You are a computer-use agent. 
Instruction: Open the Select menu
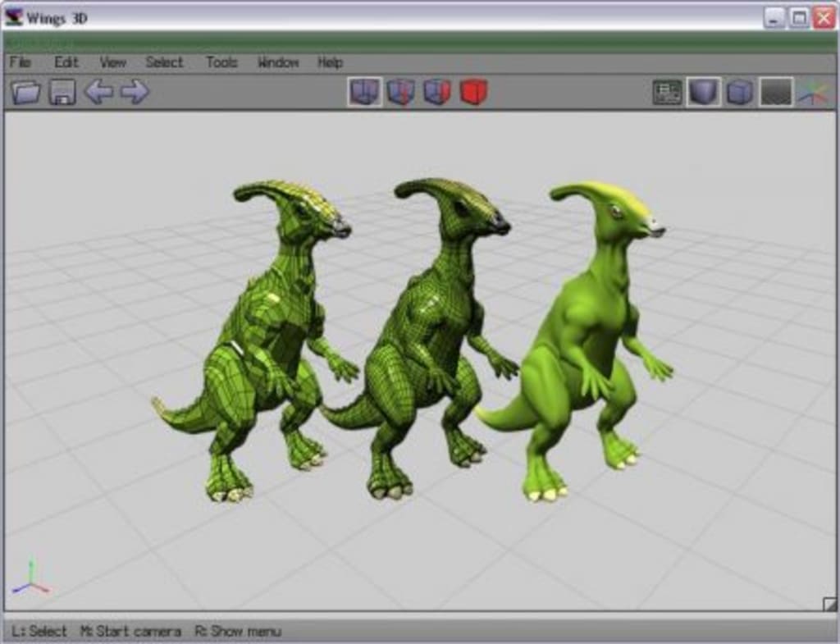pos(164,62)
